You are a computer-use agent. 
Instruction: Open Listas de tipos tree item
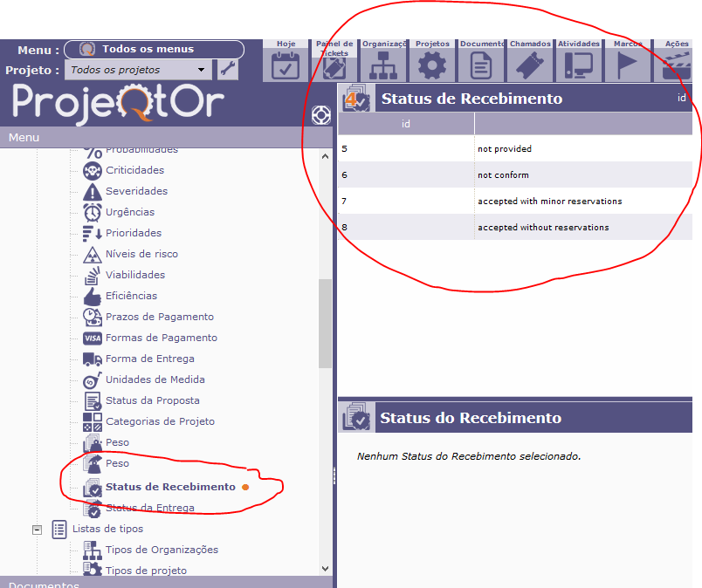pos(107,529)
